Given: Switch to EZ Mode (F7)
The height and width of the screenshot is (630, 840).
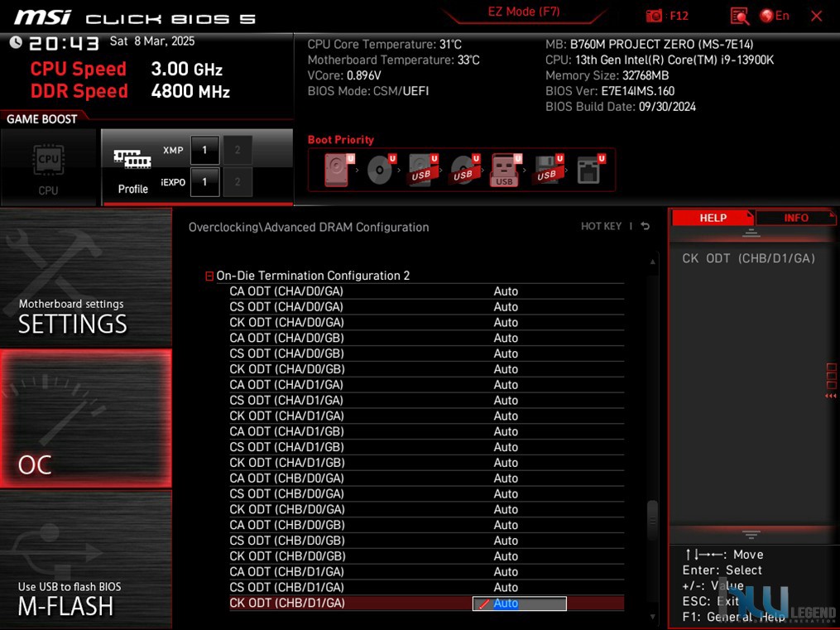Looking at the screenshot, I should 523,12.
